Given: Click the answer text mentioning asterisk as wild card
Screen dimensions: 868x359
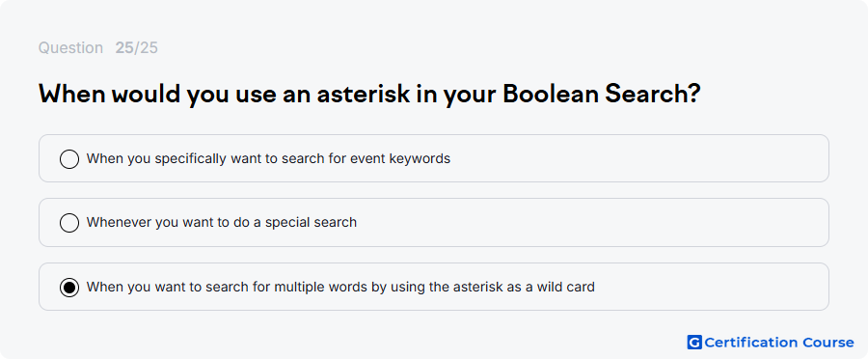Looking at the screenshot, I should click(340, 287).
